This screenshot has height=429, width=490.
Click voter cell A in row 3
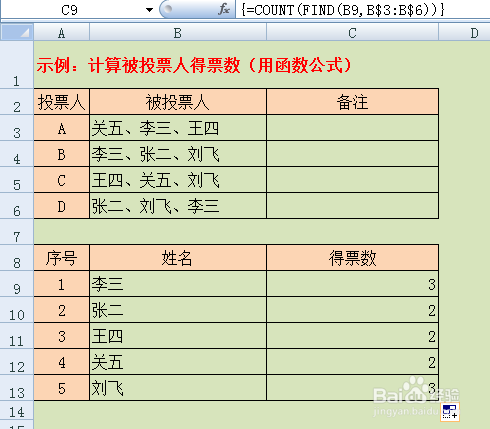(62, 128)
